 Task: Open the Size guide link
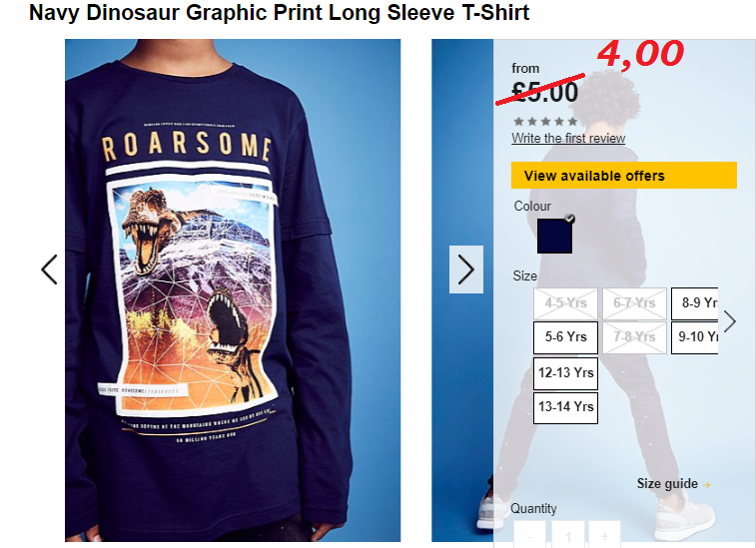click(x=667, y=484)
